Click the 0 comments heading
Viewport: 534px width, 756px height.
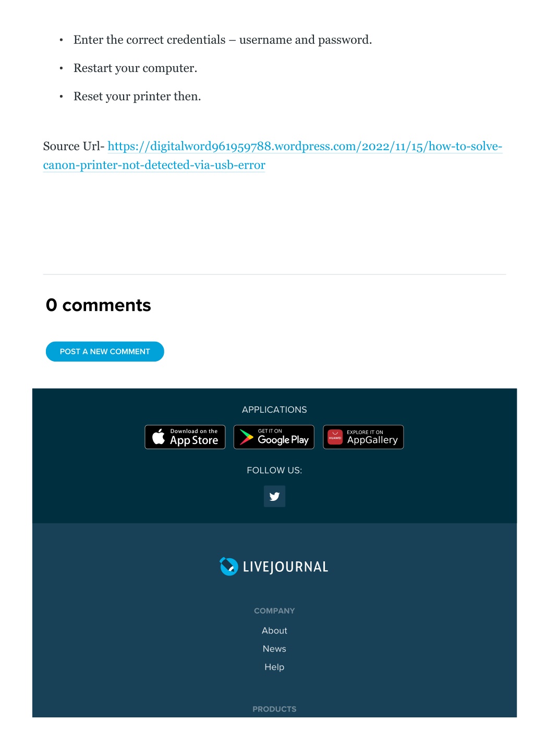click(x=99, y=305)
